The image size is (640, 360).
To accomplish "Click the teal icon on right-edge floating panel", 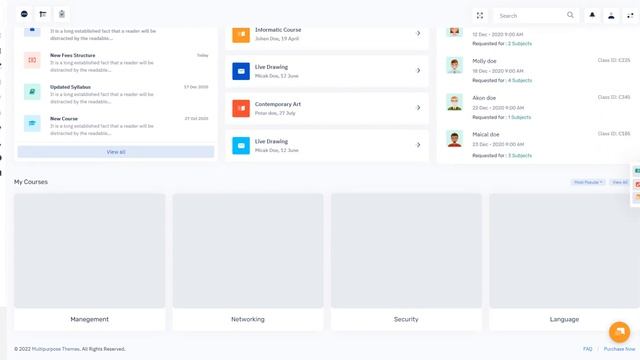I will 637,171.
